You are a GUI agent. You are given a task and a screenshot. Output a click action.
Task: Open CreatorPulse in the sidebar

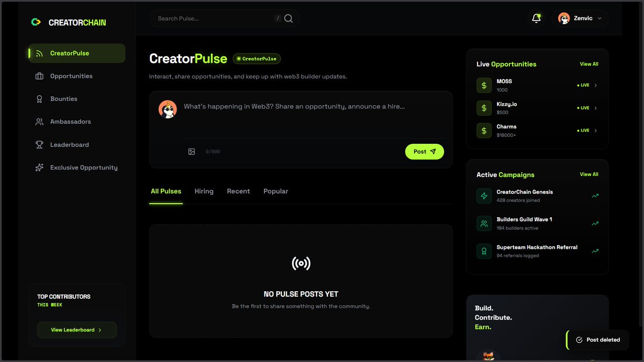77,53
